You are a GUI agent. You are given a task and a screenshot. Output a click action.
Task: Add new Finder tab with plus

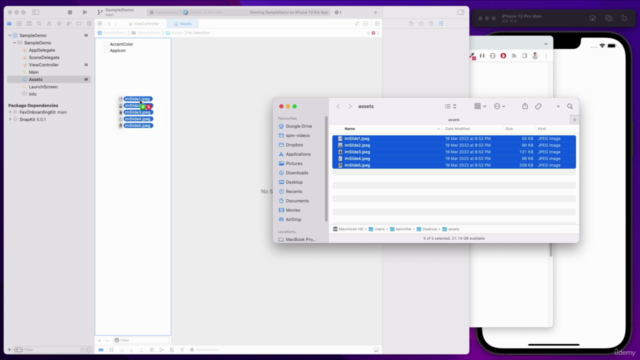574,120
